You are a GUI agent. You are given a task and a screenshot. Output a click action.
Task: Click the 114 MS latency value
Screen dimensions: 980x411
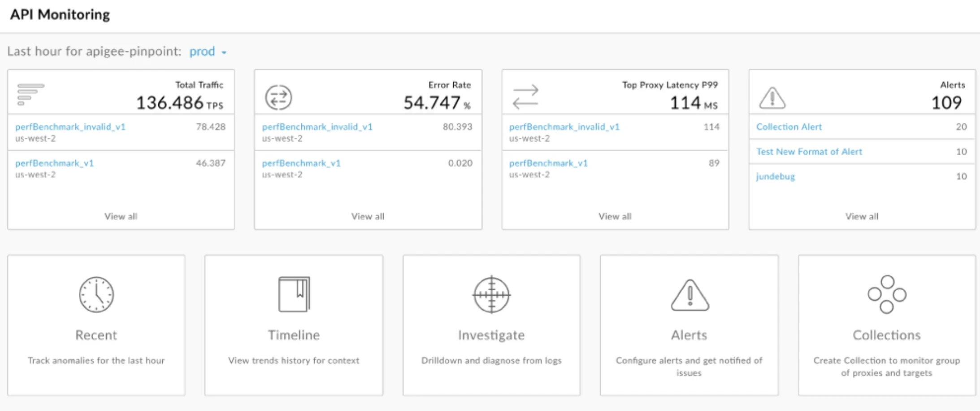pyautogui.click(x=694, y=103)
